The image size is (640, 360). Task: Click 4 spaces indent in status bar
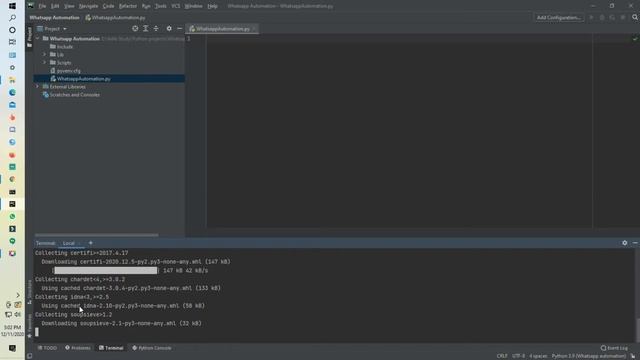click(538, 356)
